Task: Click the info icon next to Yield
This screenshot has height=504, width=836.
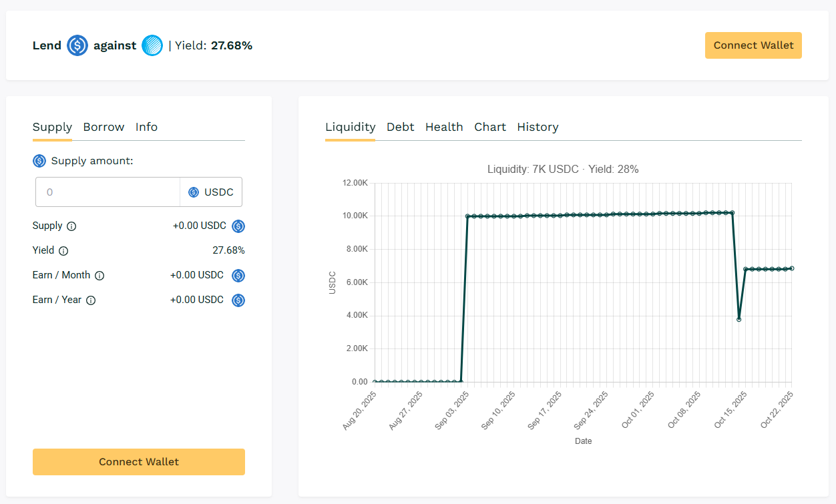Action: click(x=63, y=251)
